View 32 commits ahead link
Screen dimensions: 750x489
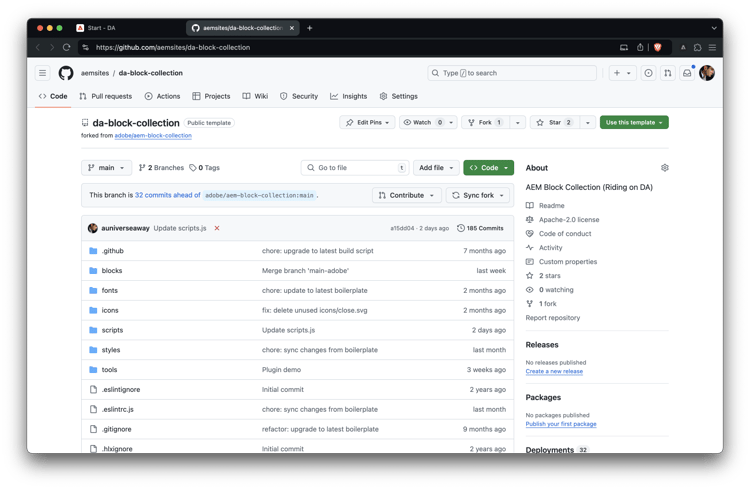pyautogui.click(x=167, y=195)
